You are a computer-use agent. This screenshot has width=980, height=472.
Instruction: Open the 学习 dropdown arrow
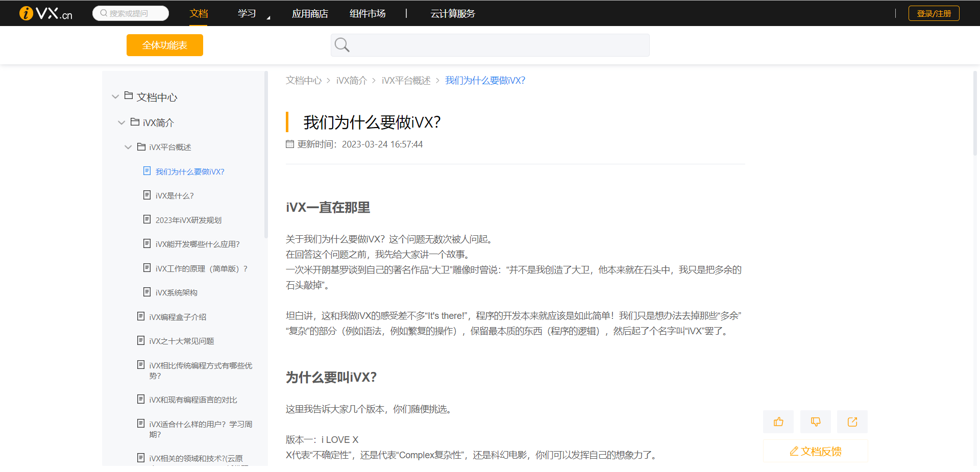pos(268,17)
